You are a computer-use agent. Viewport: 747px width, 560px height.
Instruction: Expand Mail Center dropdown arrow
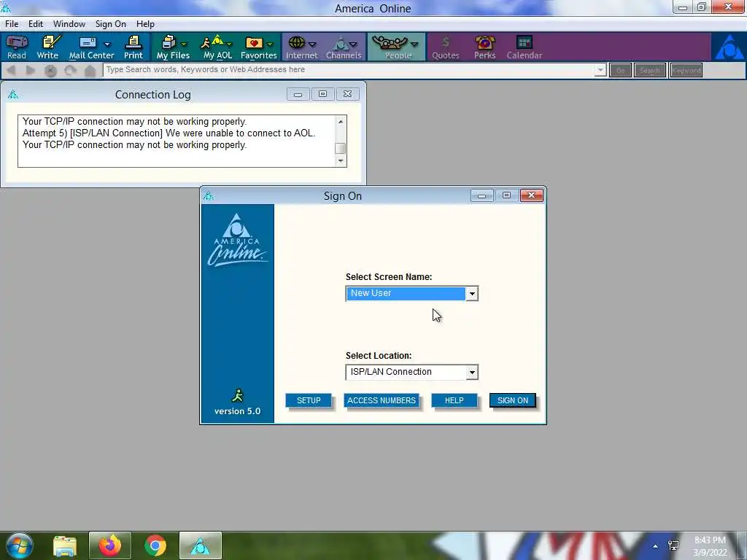tap(107, 44)
